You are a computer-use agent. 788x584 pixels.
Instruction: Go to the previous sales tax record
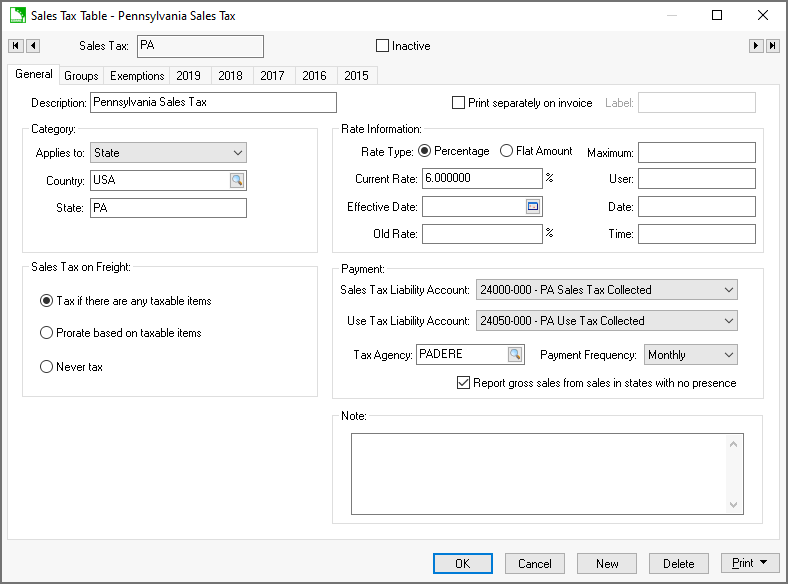[x=33, y=46]
